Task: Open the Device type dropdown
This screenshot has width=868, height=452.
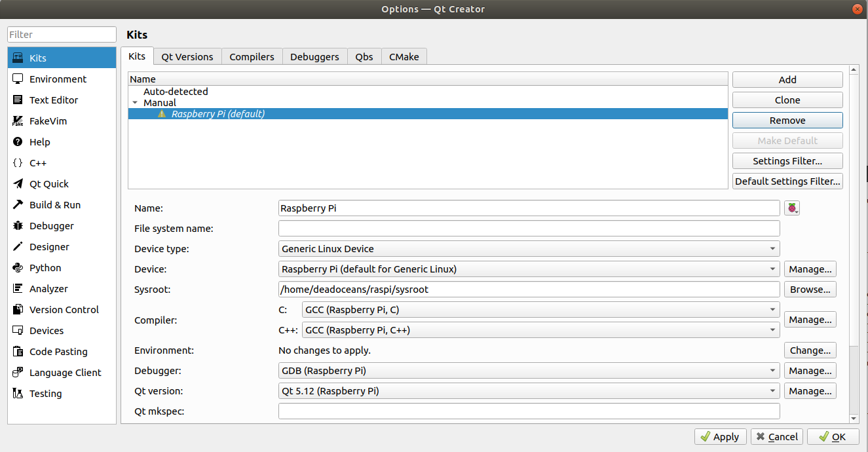Action: pyautogui.click(x=529, y=249)
